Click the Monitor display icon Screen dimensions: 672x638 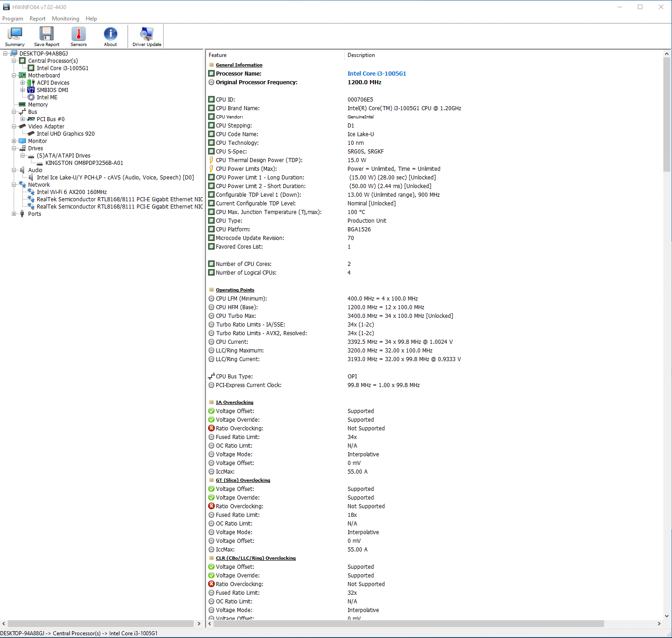[x=22, y=141]
